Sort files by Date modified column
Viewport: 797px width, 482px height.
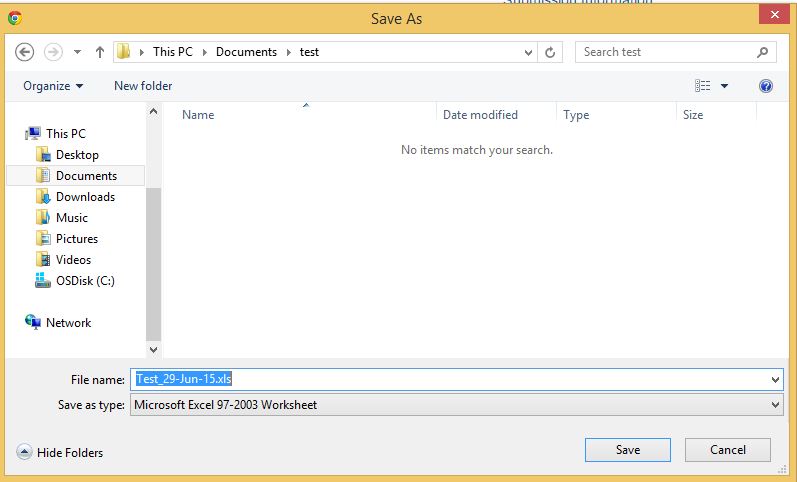pos(480,115)
